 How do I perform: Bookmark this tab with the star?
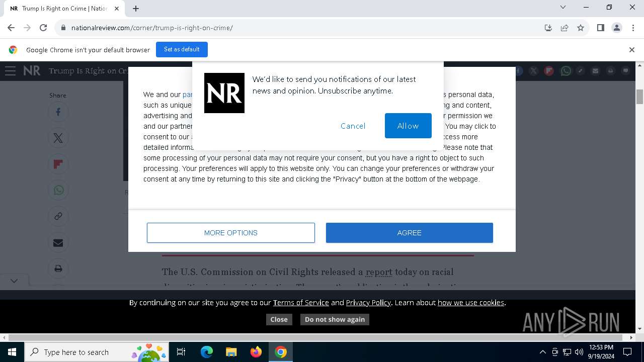click(581, 28)
